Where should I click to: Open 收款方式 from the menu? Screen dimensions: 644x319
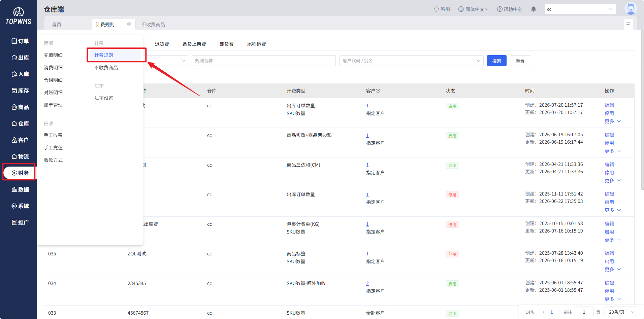pyautogui.click(x=53, y=160)
